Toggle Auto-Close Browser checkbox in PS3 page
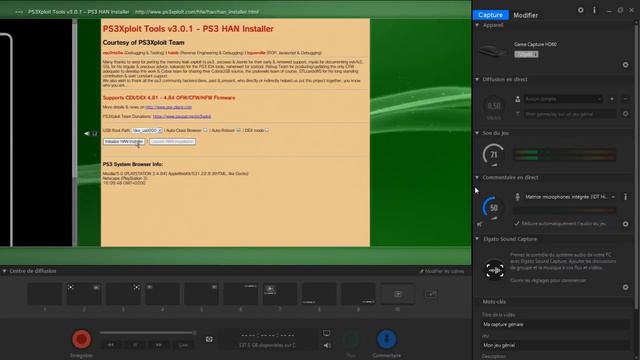Screen dimensions: 640x360 [205, 130]
